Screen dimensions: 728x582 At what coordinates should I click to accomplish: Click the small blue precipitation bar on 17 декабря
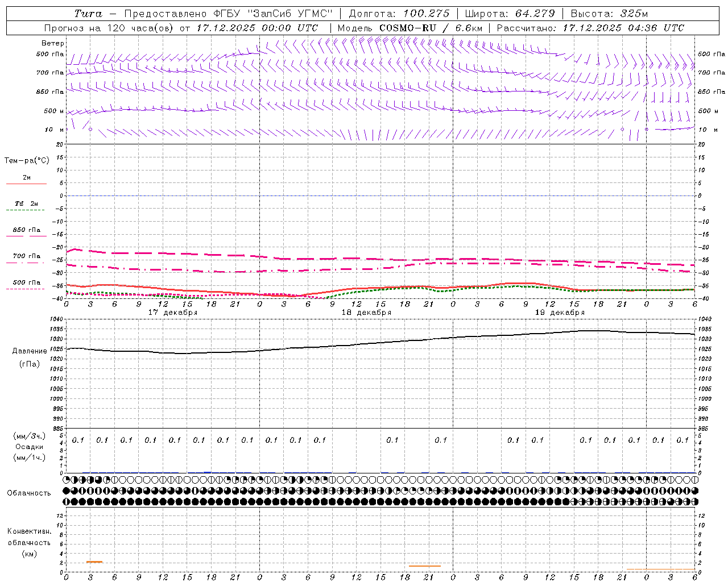208,472
